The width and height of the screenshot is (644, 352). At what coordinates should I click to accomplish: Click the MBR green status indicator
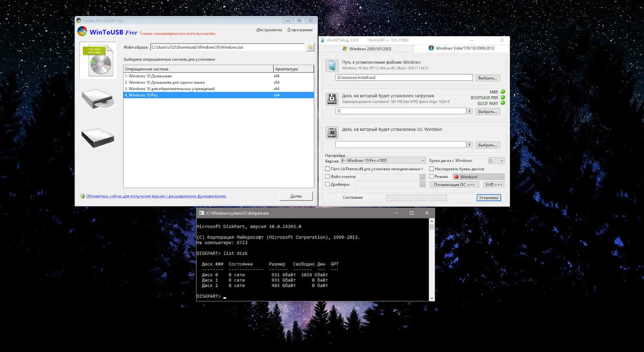(503, 92)
